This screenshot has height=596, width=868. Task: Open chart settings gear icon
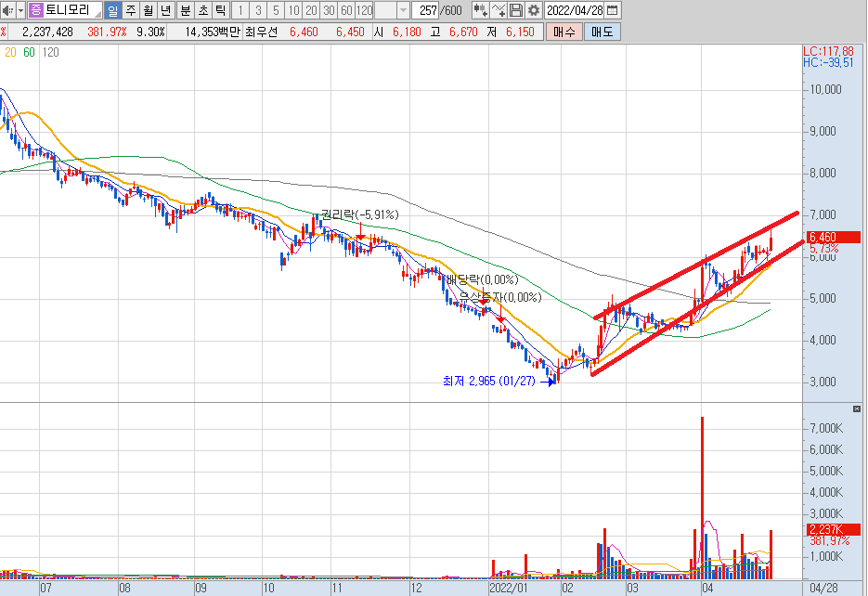533,10
